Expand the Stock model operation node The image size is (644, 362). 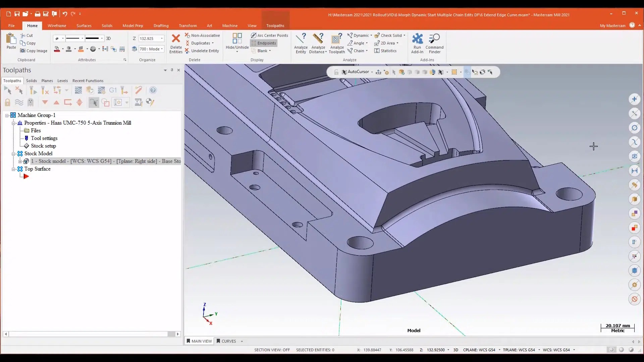[x=20, y=161]
